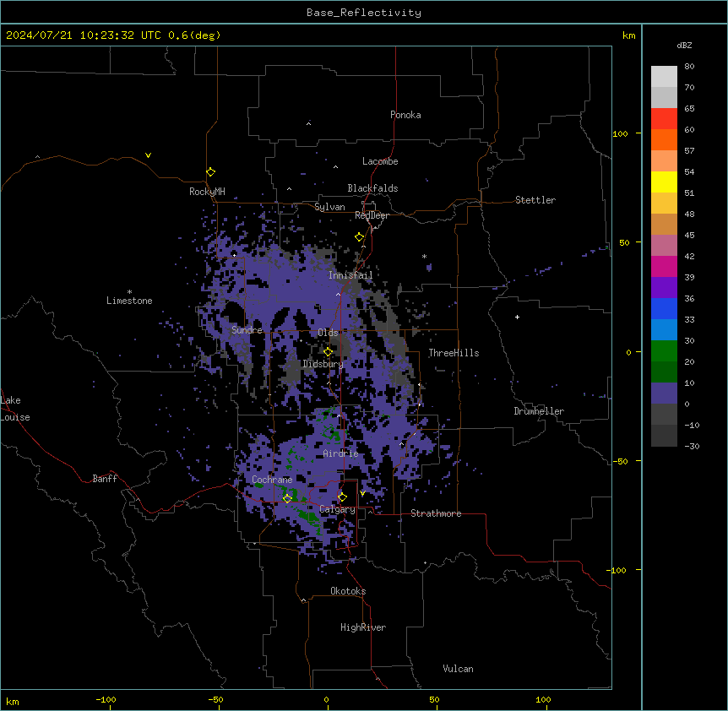Click the 80 value in the dBZ legend
The width and height of the screenshot is (728, 711).
click(689, 67)
